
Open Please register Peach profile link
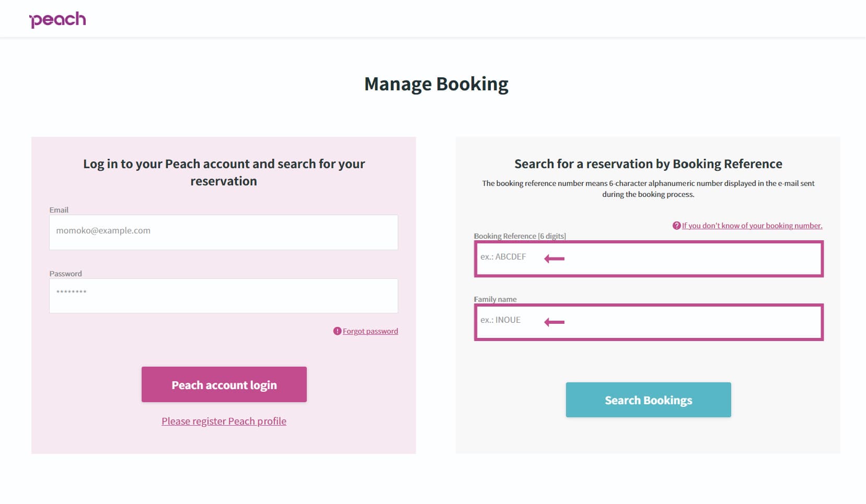pyautogui.click(x=224, y=421)
